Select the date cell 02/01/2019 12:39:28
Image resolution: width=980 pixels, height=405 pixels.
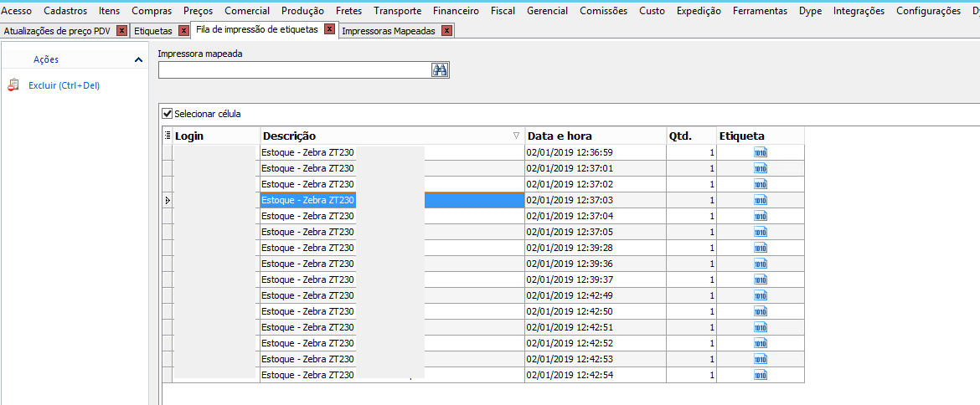596,248
